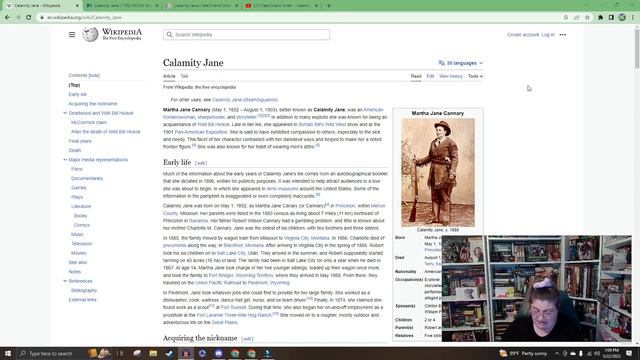This screenshot has height=360, width=640.
Task: Close the YouTube tab
Action: (x=316, y=6)
